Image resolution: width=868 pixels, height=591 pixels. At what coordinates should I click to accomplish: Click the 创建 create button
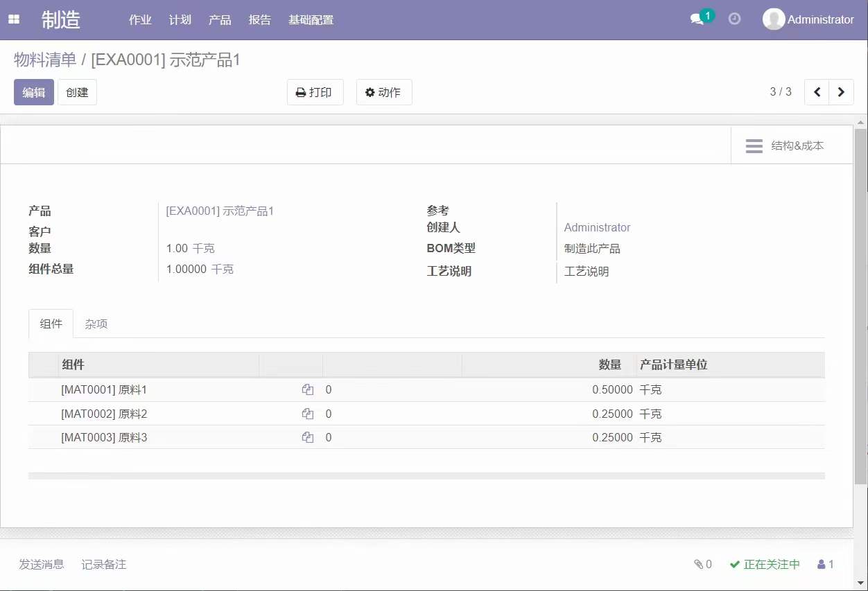77,92
